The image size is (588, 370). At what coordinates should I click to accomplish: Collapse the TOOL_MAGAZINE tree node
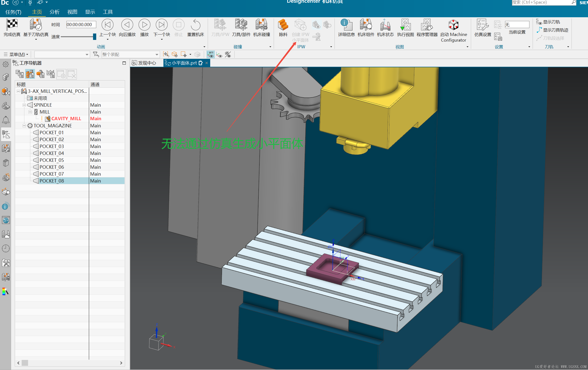click(24, 126)
